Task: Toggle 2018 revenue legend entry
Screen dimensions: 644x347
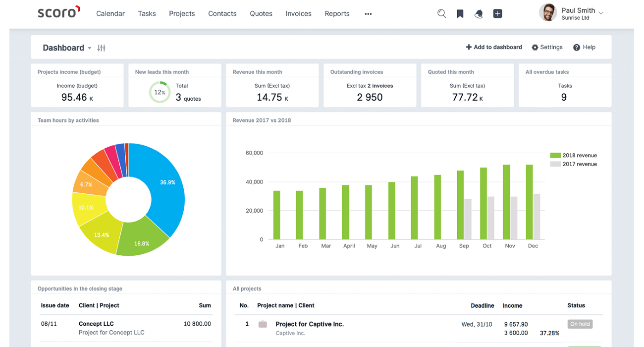Action: (x=574, y=155)
